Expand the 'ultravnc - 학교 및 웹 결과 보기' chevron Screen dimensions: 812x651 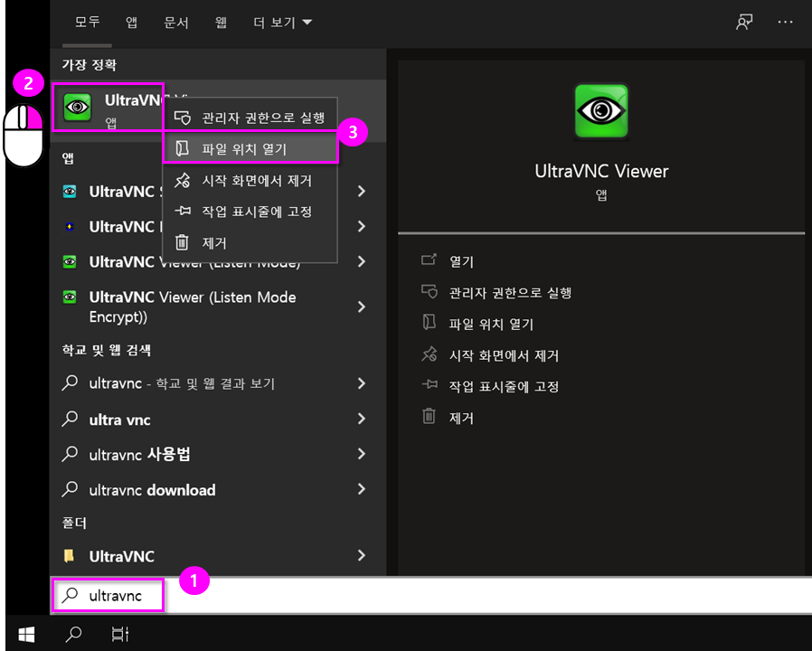[362, 383]
